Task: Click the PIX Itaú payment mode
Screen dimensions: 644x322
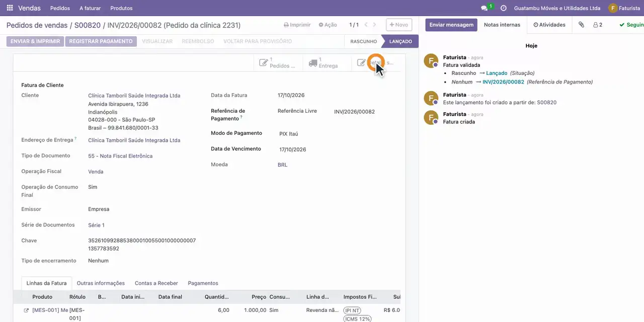Action: 289,134
